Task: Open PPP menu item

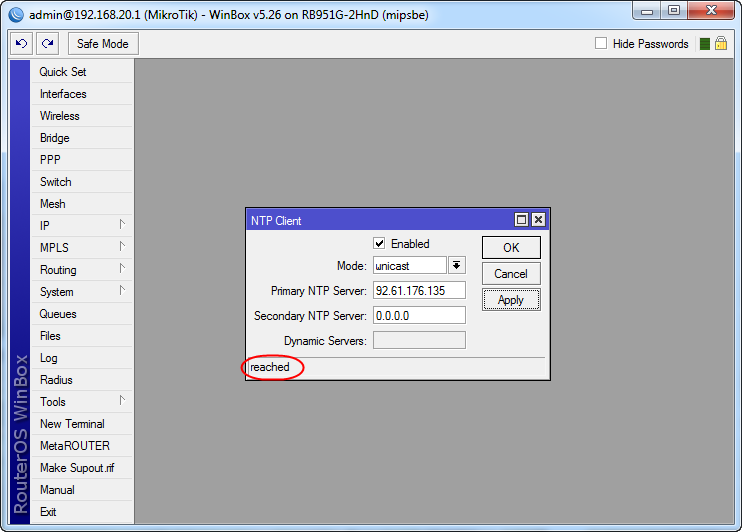Action: 81,160
